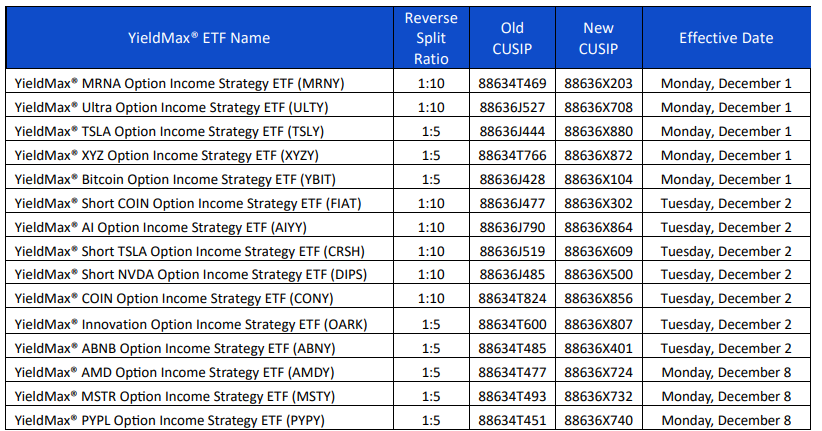Click the 1:10 split ratio in the CONY row
Viewport: 822px width, 431px height.
pyautogui.click(x=431, y=299)
